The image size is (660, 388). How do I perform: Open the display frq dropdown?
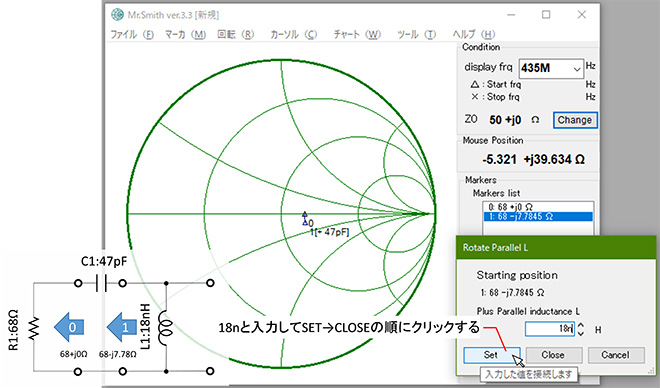pyautogui.click(x=577, y=68)
